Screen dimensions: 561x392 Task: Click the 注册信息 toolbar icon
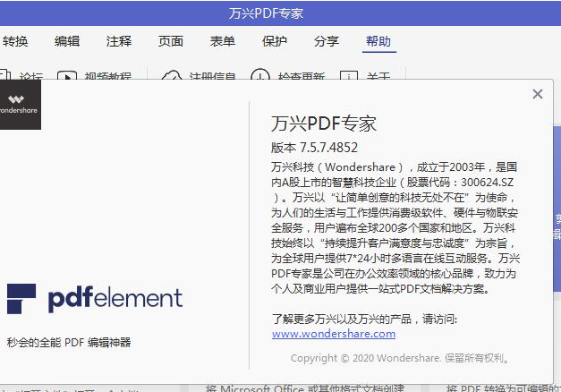[x=172, y=74]
